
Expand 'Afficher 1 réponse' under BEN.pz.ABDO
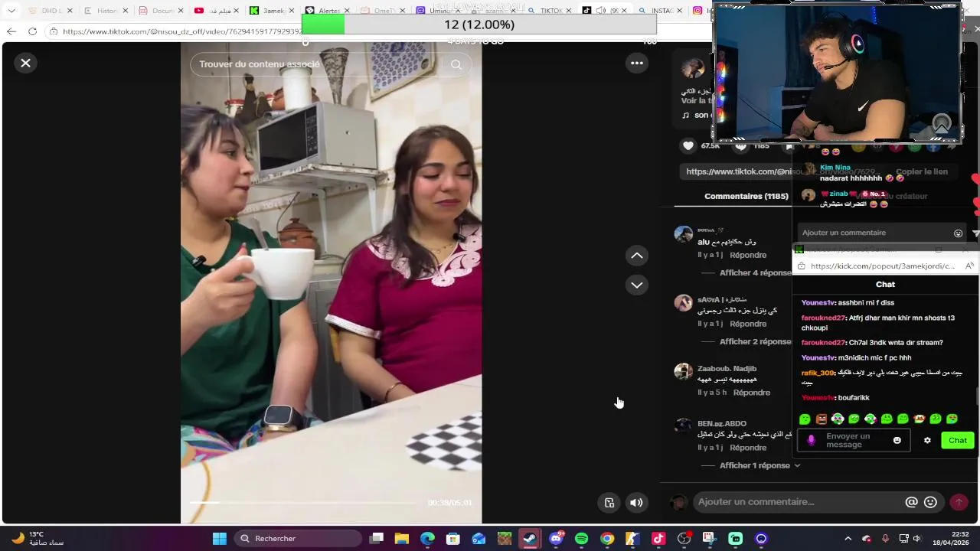[x=759, y=465]
